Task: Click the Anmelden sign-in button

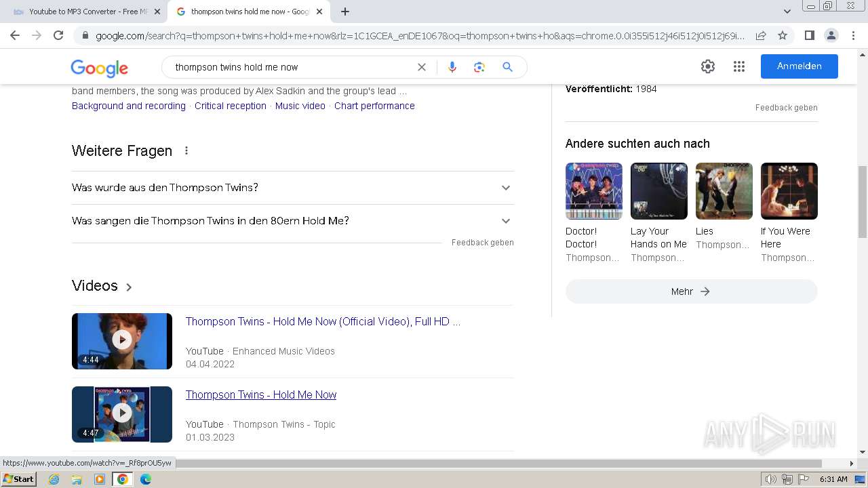Action: 799,66
